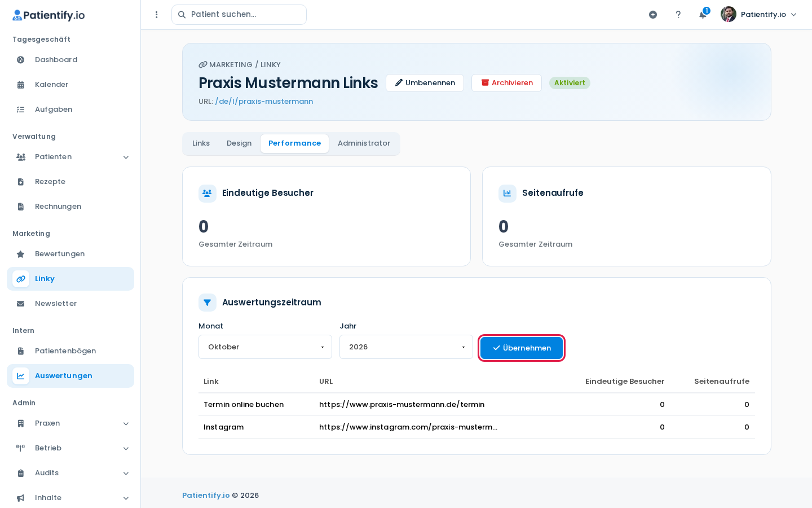The width and height of the screenshot is (812, 508).
Task: Open the /de/l/praxis-mustermann URL link
Action: (264, 102)
